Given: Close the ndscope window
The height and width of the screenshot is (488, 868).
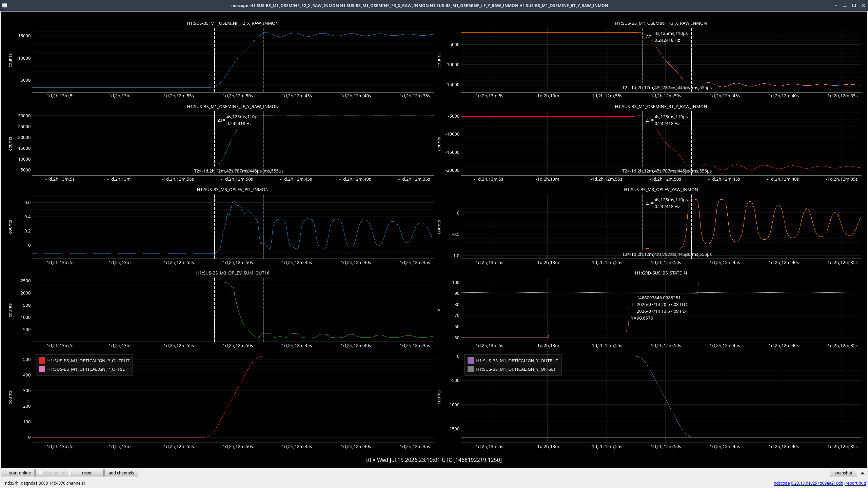Looking at the screenshot, I should pyautogui.click(x=863, y=5).
